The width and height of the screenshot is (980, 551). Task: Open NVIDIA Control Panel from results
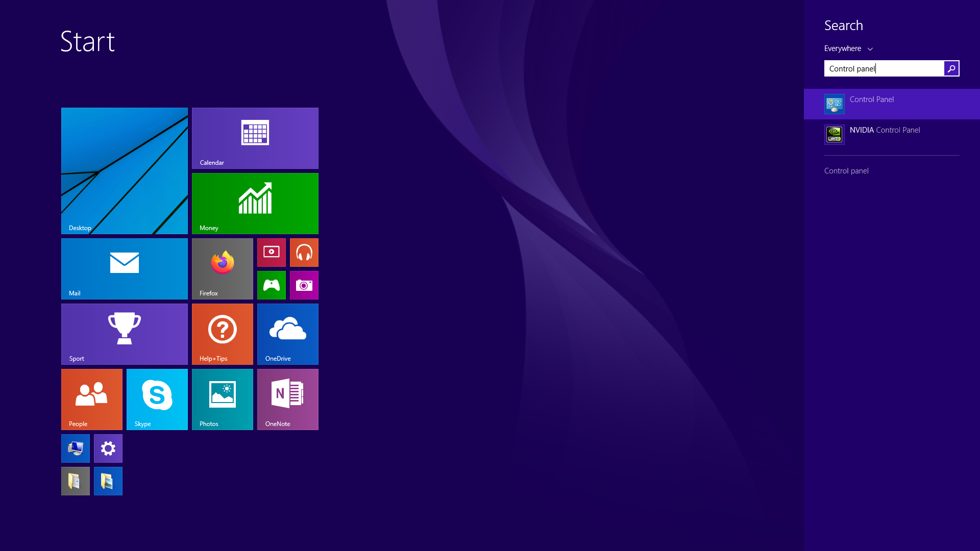tap(891, 134)
